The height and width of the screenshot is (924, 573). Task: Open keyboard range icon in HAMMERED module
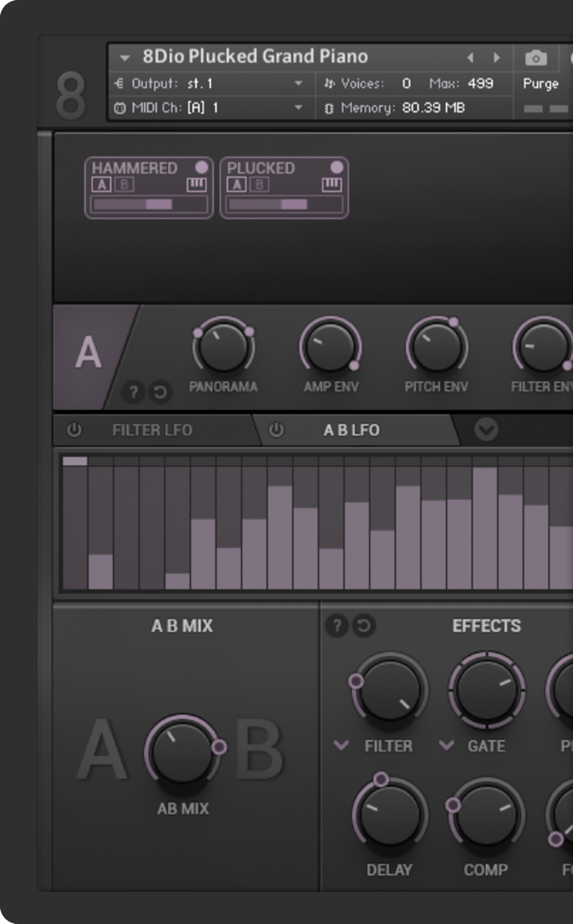[x=196, y=185]
